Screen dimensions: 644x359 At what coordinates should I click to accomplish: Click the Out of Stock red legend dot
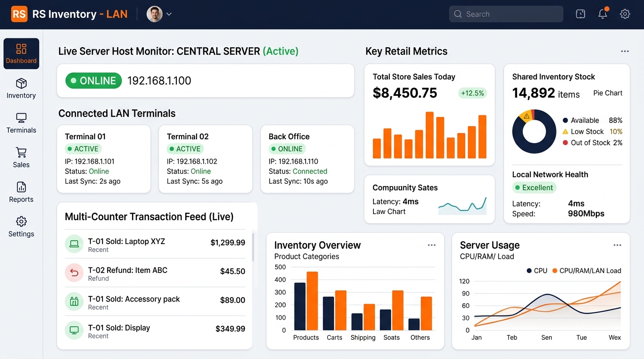pos(565,143)
